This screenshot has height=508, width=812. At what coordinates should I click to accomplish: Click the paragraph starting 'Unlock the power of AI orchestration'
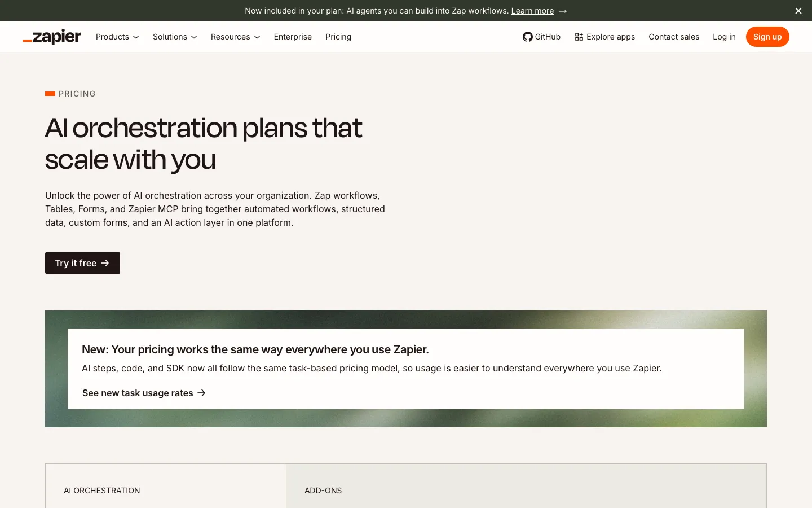[215, 209]
